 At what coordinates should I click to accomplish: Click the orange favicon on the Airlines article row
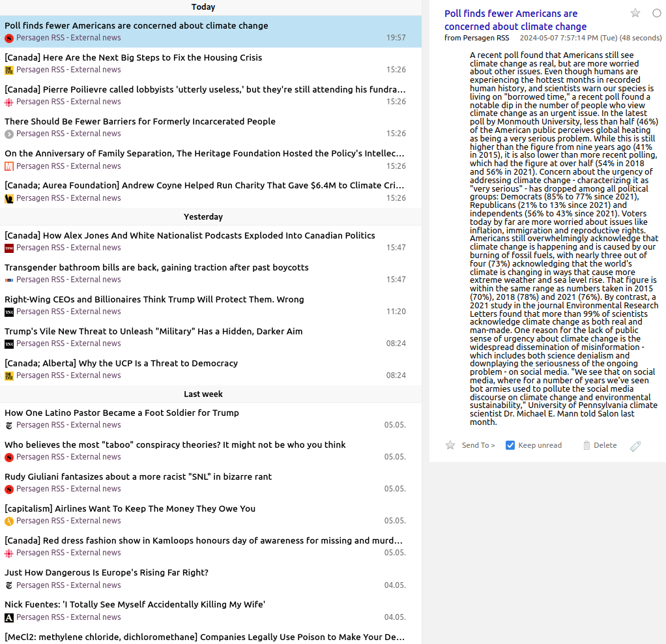[9, 521]
